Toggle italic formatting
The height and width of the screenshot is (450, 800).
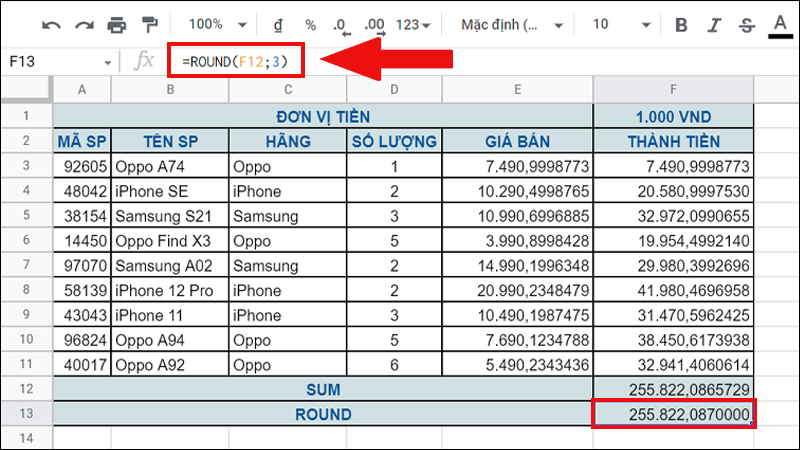[714, 24]
